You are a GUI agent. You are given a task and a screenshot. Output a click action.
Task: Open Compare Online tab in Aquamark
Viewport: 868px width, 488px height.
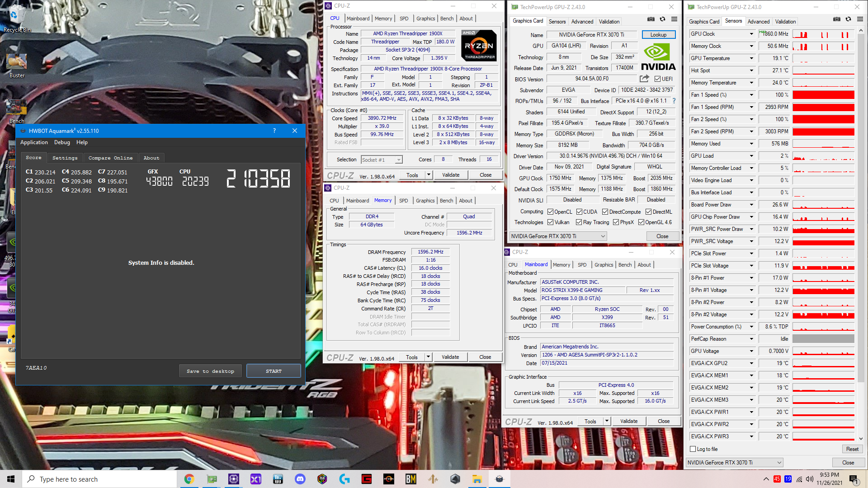click(110, 158)
